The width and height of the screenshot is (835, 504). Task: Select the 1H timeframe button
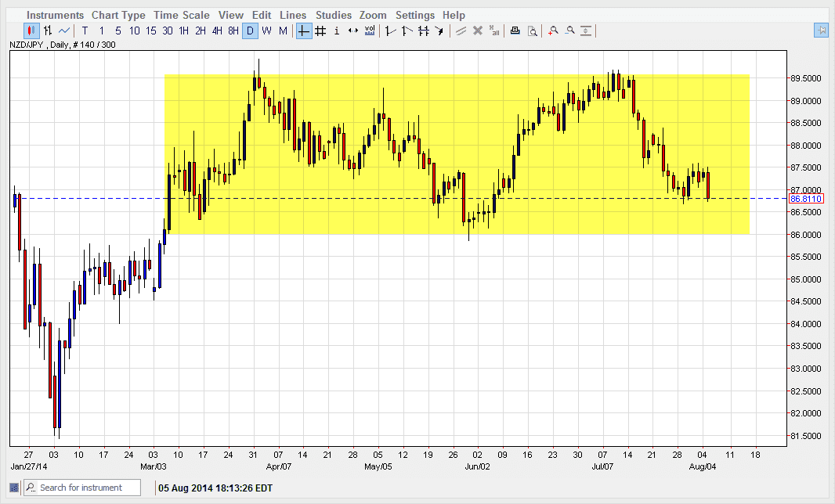point(183,31)
